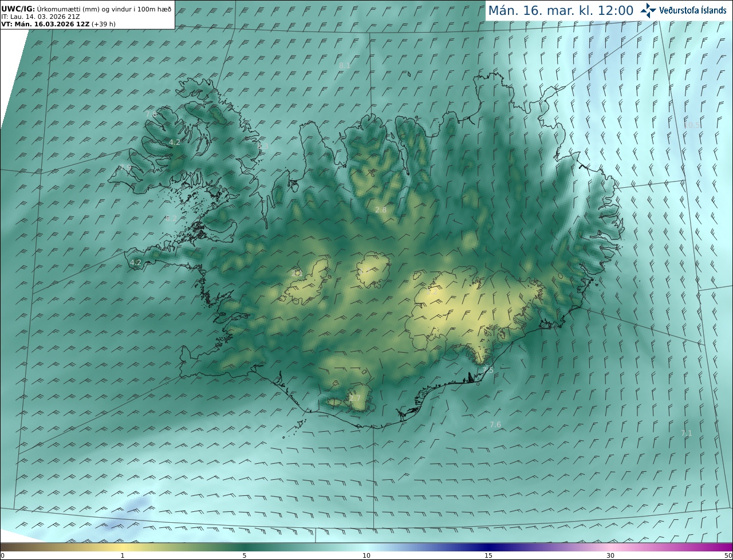Screen dimensions: 733x560
Task: Click the 30 tick on the color scale
Action: tap(610, 555)
